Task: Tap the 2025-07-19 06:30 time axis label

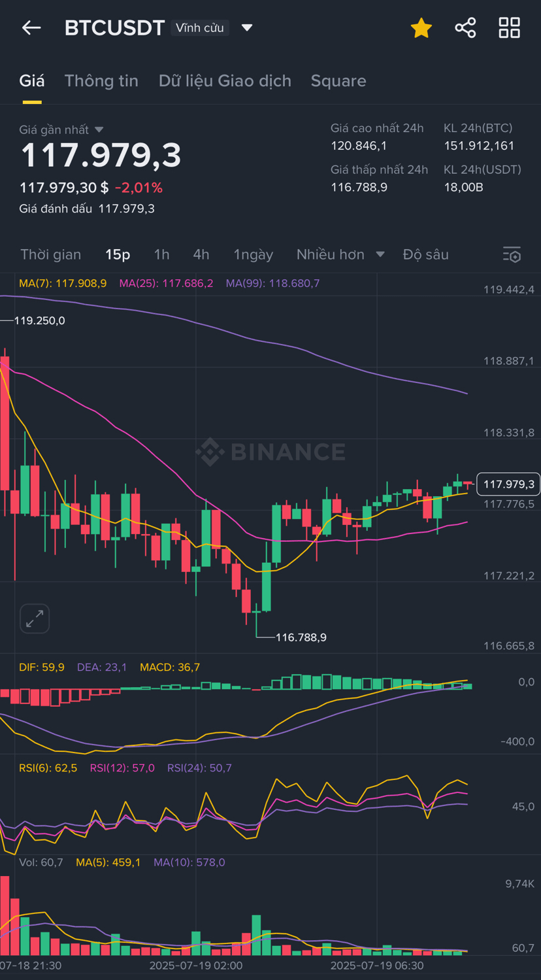Action: pyautogui.click(x=377, y=965)
